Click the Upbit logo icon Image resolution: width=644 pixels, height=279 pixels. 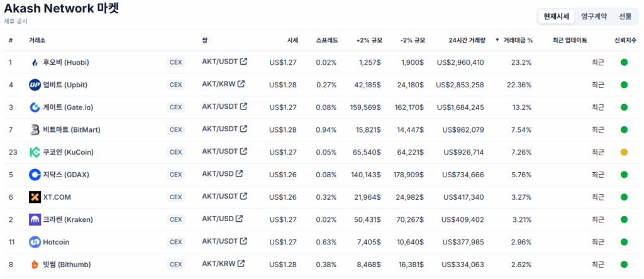(35, 85)
